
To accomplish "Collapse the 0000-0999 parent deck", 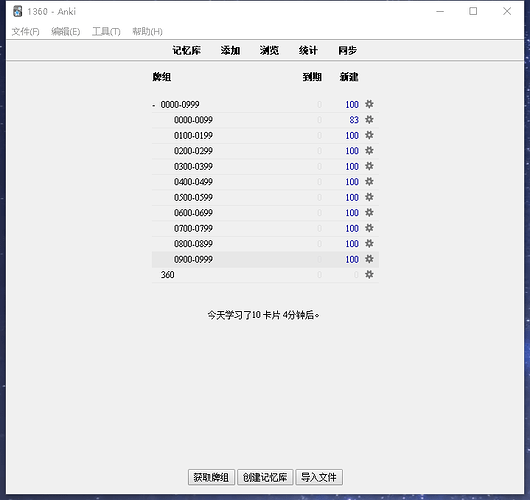I will (x=154, y=105).
